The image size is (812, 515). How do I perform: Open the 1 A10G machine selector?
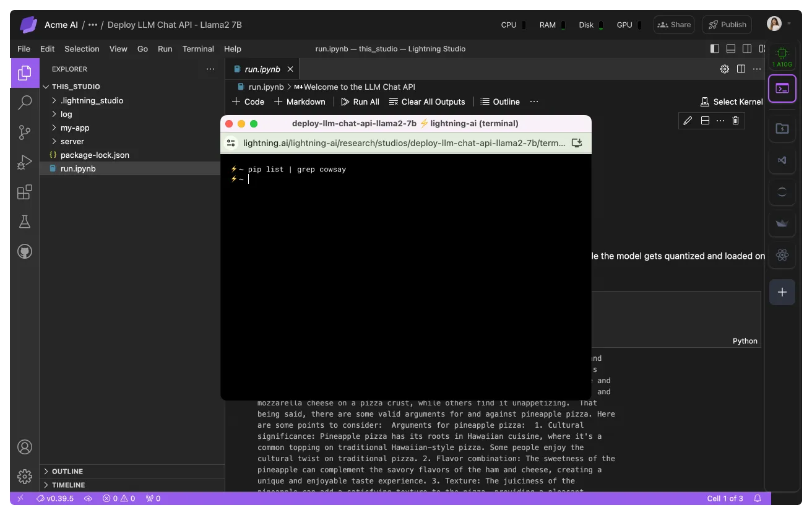coord(782,58)
